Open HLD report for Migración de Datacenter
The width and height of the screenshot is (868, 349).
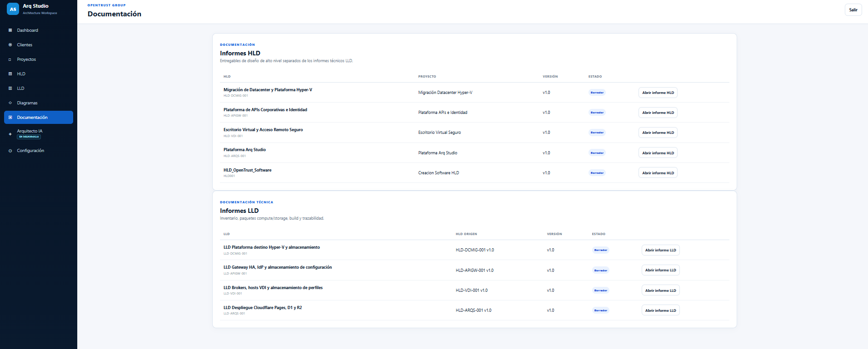[x=658, y=93]
